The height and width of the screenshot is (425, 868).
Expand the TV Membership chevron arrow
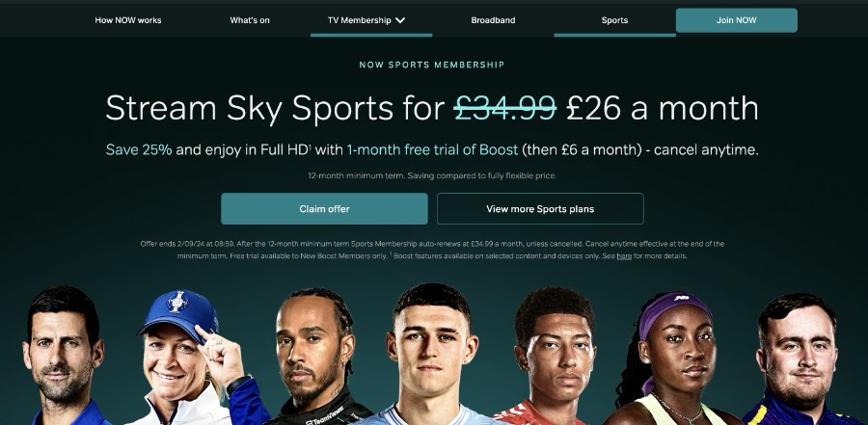[x=400, y=20]
